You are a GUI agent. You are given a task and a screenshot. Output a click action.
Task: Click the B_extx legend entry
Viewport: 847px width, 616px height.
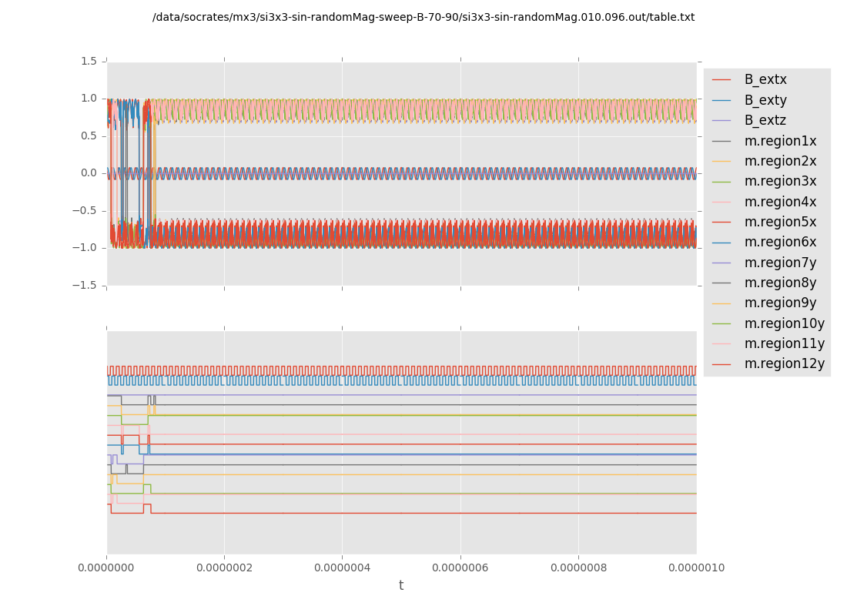[765, 80]
